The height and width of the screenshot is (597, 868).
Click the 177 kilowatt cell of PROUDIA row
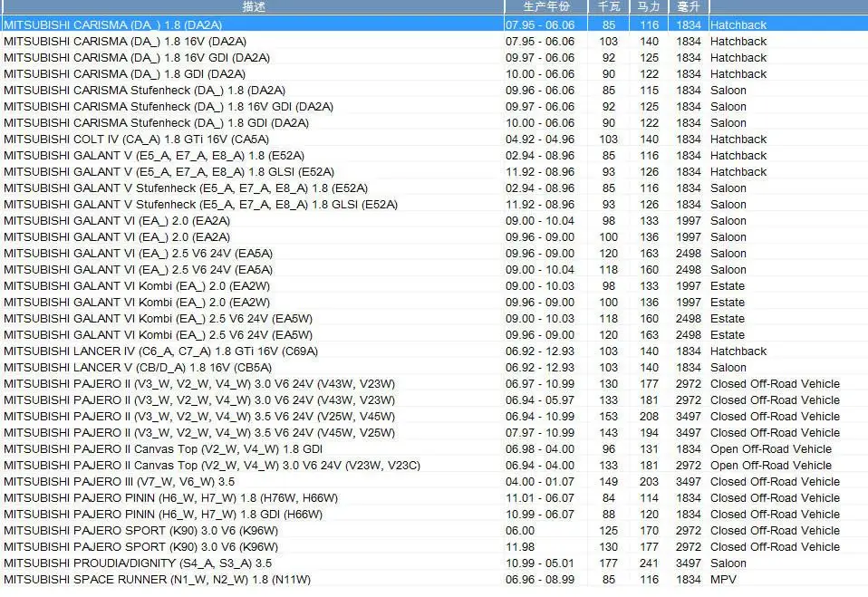608,563
